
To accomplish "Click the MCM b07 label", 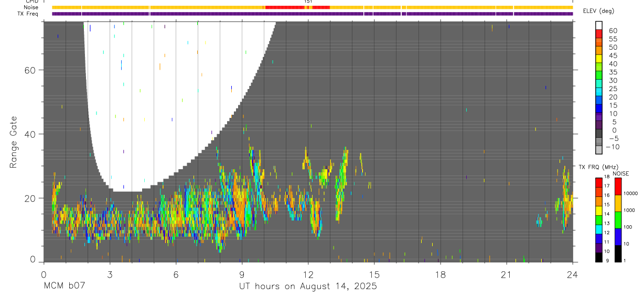I will click(64, 287).
